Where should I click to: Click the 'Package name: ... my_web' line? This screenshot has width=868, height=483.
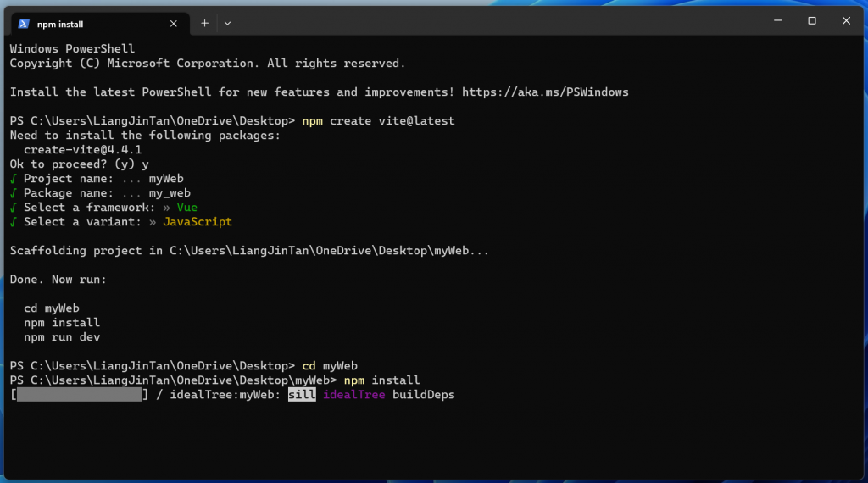100,192
